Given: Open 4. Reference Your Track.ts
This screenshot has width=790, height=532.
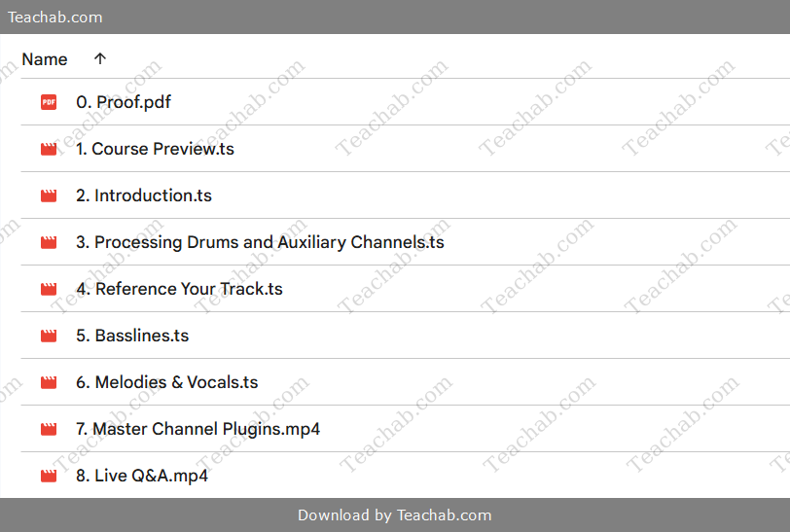Looking at the screenshot, I should tap(179, 289).
